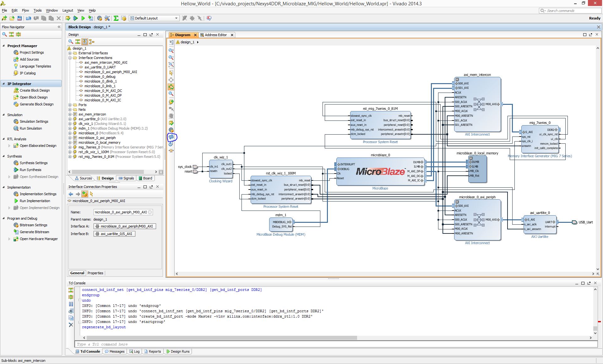
Task: Open the Flow menu
Action: coord(25,10)
